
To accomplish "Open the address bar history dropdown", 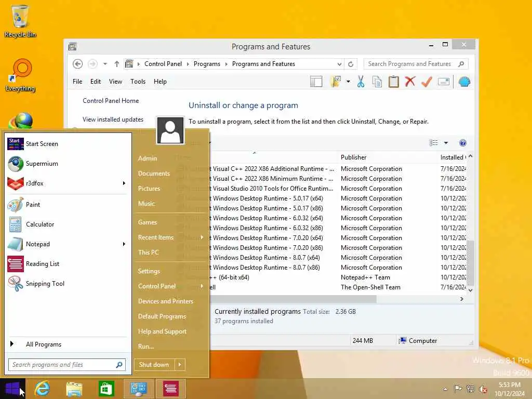I will click(339, 64).
